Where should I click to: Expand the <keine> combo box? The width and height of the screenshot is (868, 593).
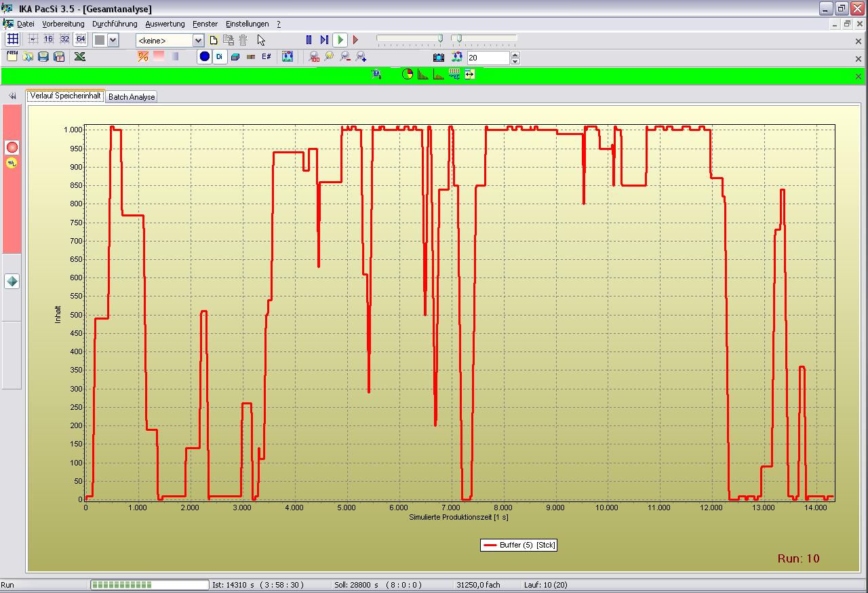point(198,41)
